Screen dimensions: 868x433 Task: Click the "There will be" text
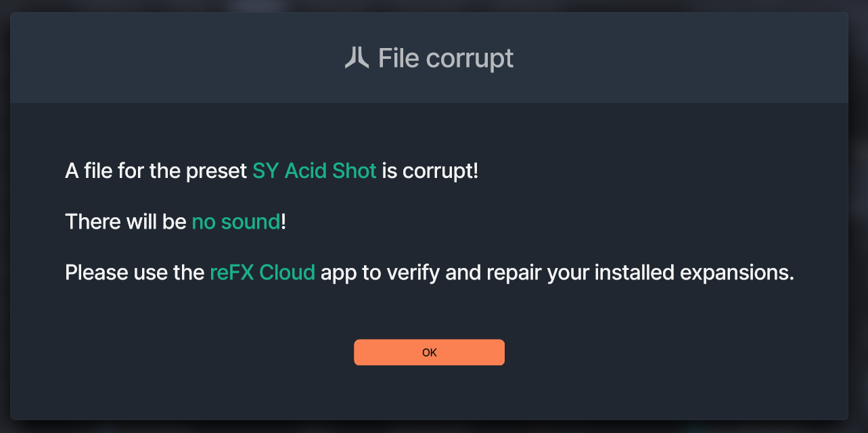[x=126, y=221]
